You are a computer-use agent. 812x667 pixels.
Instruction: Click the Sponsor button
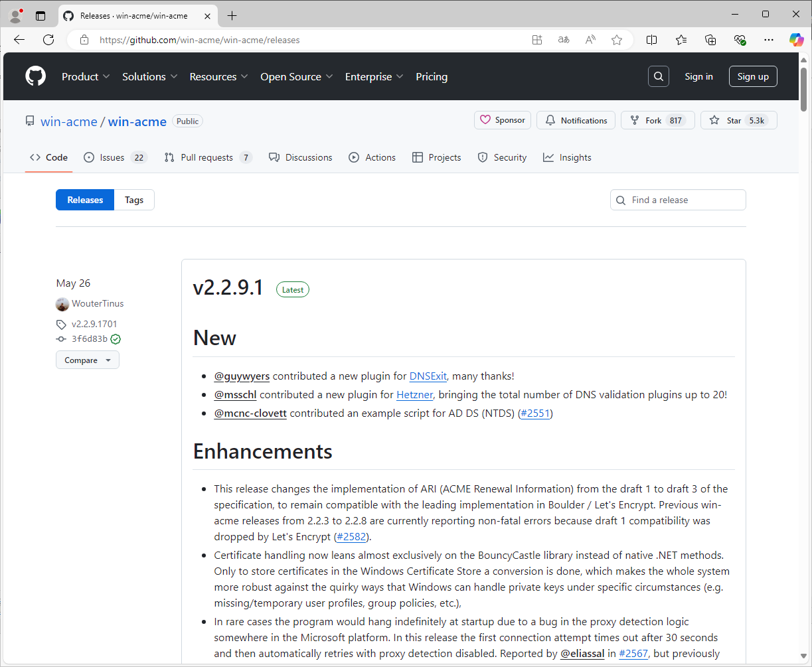click(503, 120)
